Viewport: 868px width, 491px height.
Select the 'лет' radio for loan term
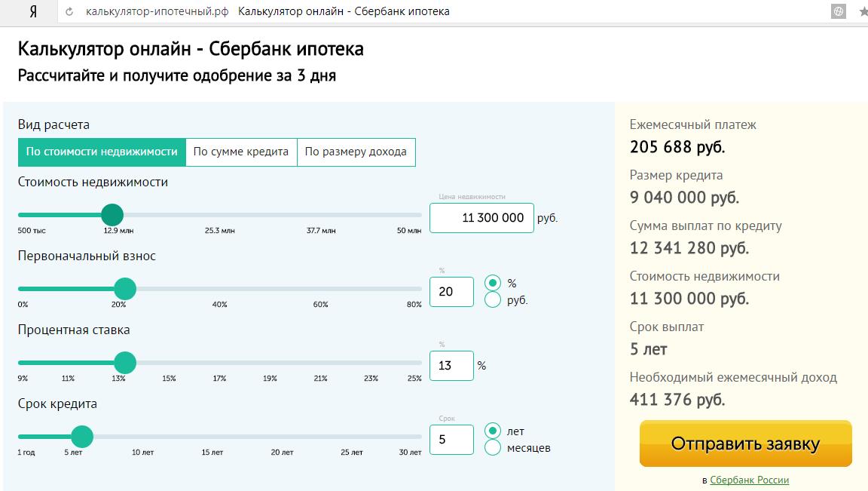pos(493,431)
